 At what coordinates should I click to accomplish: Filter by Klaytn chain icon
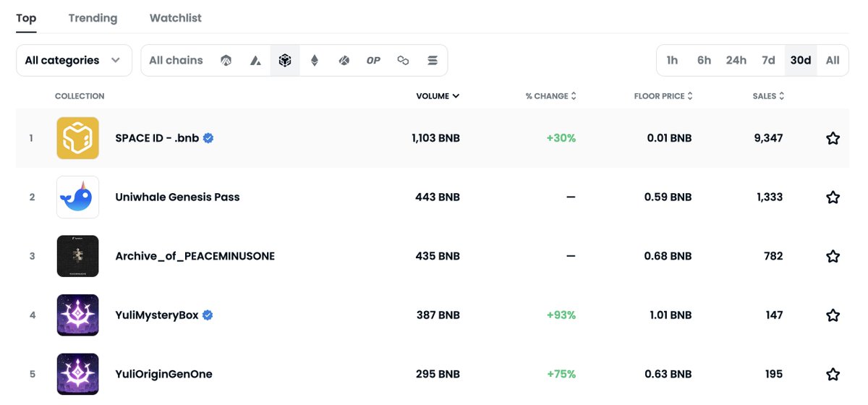click(344, 61)
